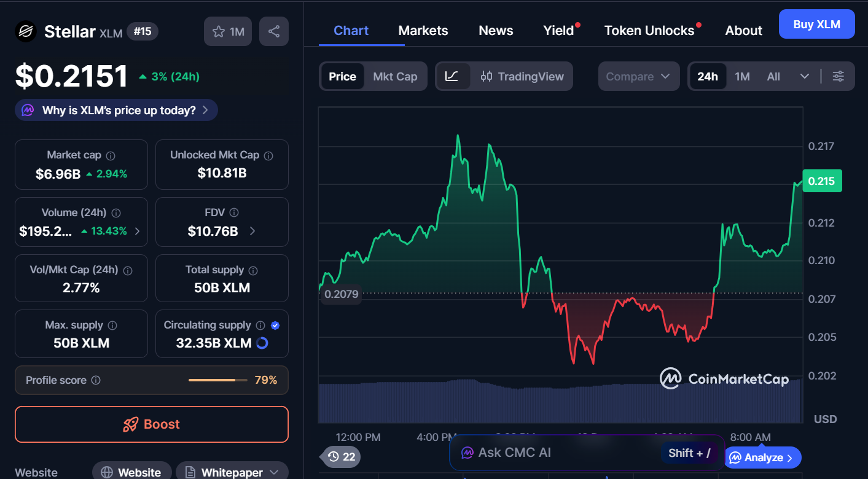Expand the chart timeframe chevron dropdown
This screenshot has width=868, height=479.
click(805, 76)
